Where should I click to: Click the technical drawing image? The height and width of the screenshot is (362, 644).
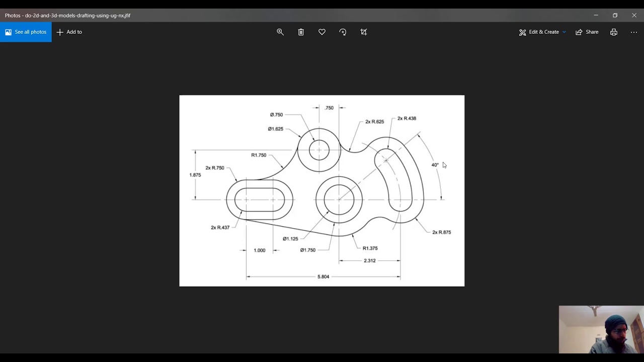[322, 191]
